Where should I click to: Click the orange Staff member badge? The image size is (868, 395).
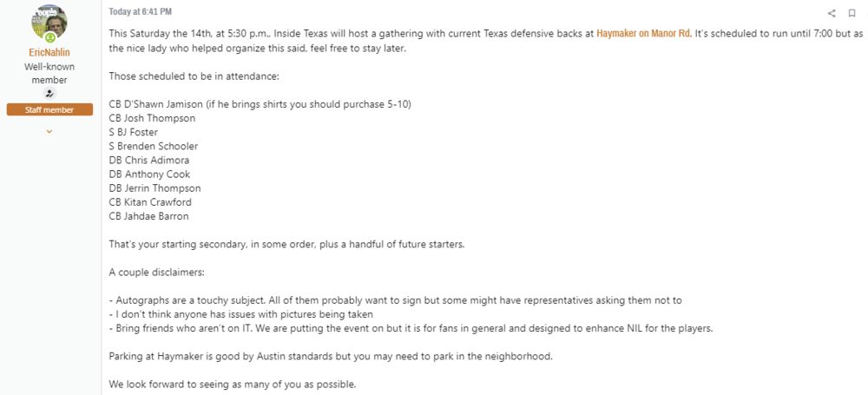pyautogui.click(x=49, y=109)
